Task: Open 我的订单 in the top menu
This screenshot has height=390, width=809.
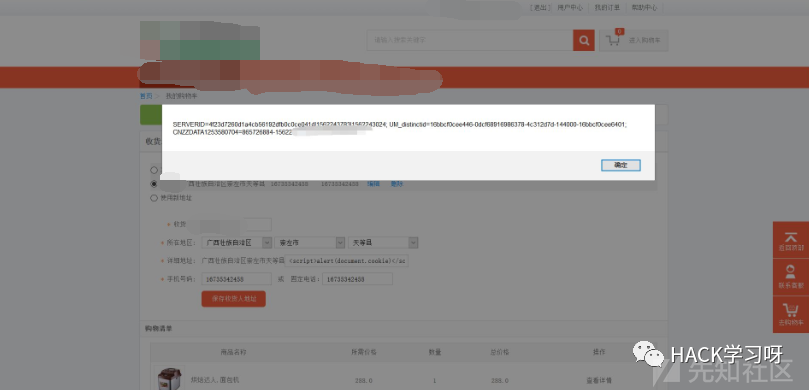Action: pos(607,8)
